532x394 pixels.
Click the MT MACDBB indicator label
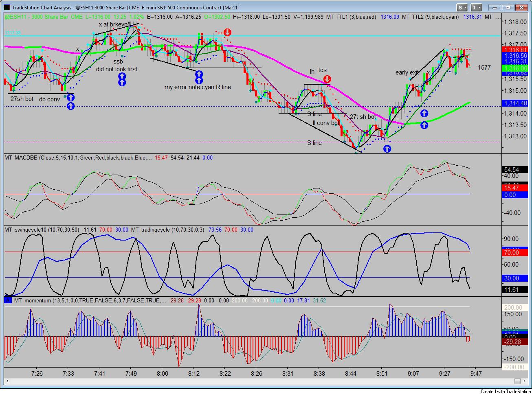pyautogui.click(x=78, y=158)
